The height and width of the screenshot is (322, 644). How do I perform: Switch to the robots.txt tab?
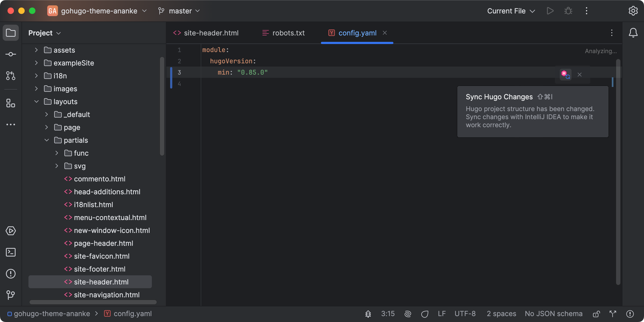pos(283,33)
